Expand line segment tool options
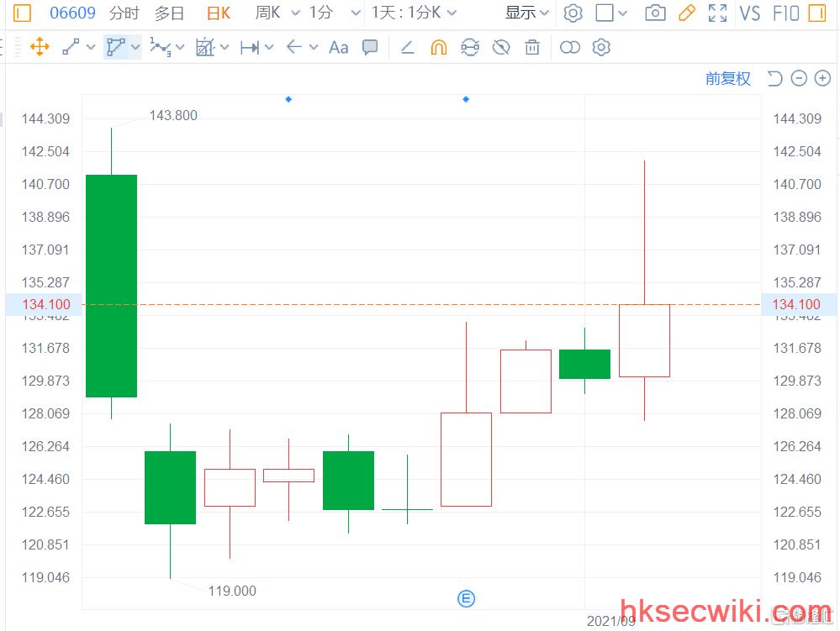This screenshot has width=840, height=631. [x=91, y=47]
